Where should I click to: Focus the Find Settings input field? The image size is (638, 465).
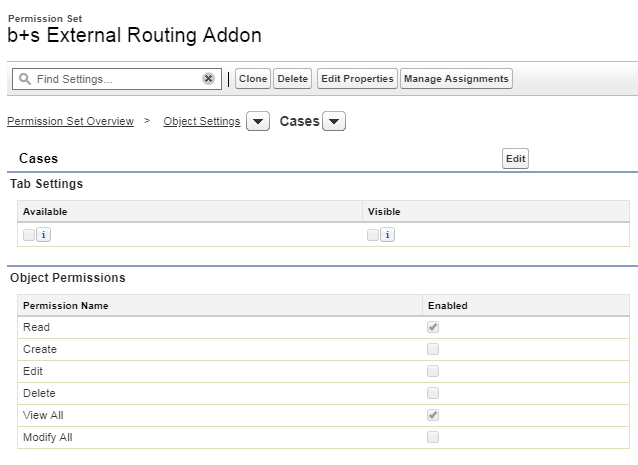(117, 79)
